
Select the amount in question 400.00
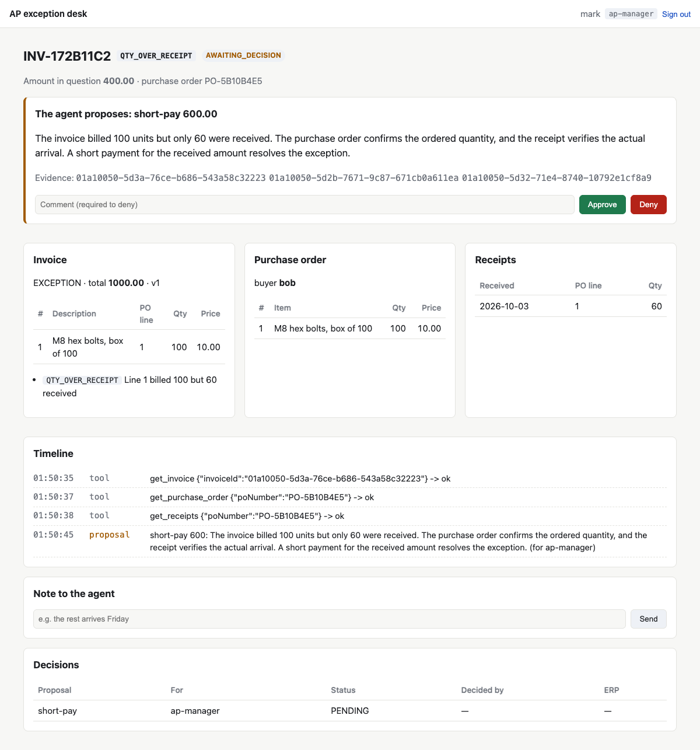pos(118,81)
